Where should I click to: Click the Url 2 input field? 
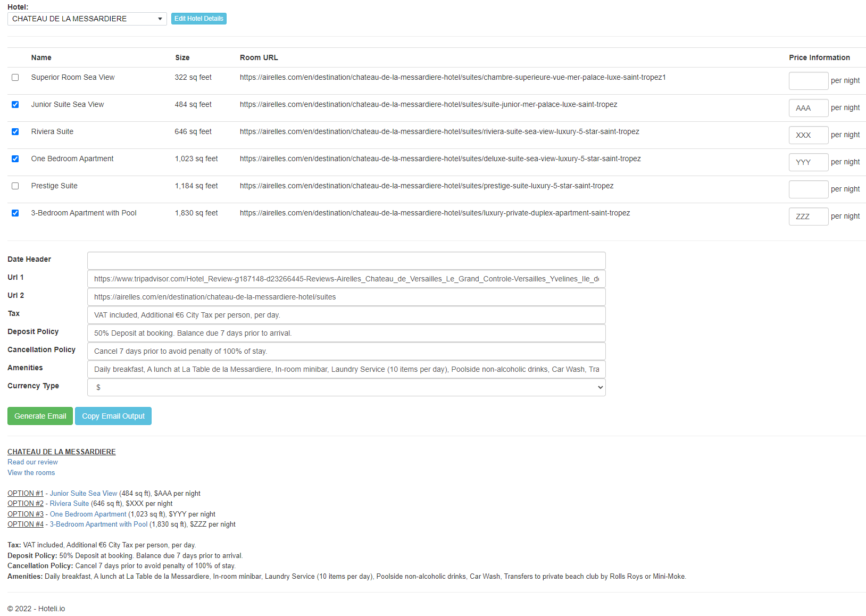pos(346,297)
